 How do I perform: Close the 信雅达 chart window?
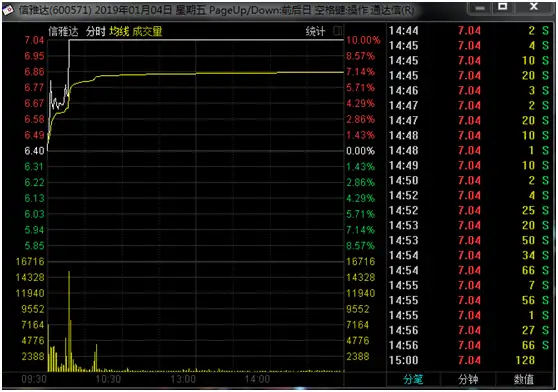tap(534, 7)
